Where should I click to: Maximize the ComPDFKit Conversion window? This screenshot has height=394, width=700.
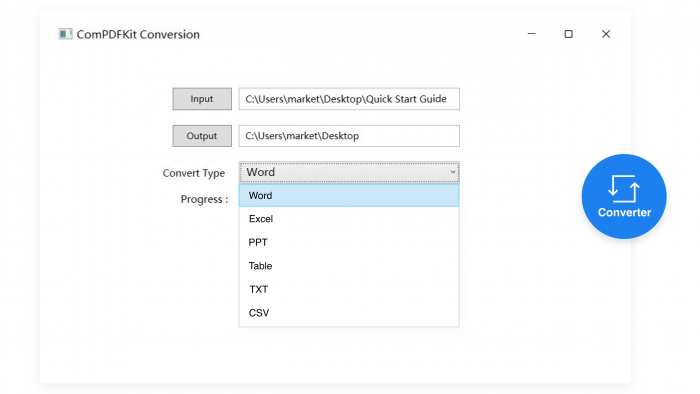click(568, 34)
